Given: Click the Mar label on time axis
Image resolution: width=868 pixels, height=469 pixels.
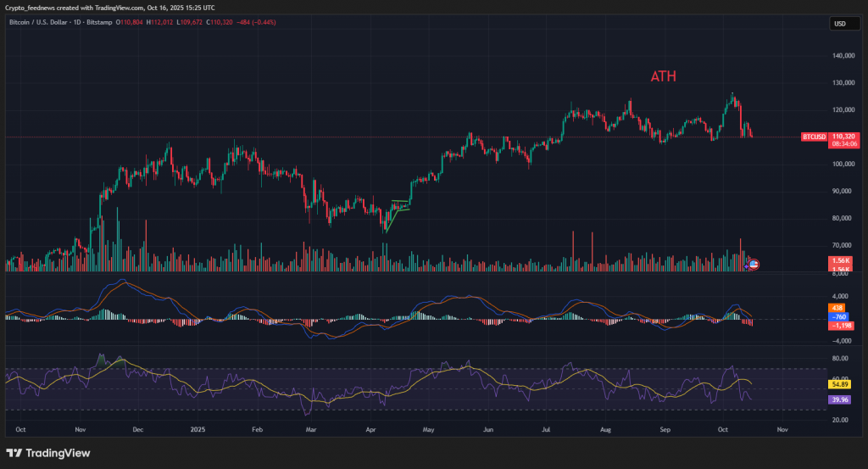Looking at the screenshot, I should (x=310, y=429).
